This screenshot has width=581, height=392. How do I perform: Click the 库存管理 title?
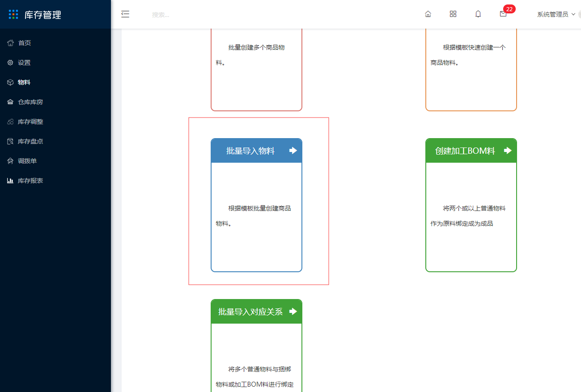43,15
